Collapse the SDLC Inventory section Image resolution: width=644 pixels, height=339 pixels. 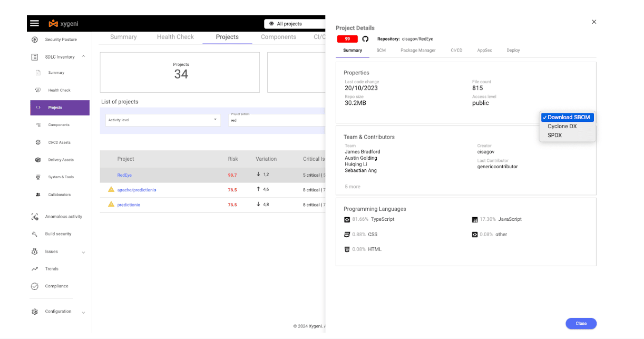tap(84, 56)
